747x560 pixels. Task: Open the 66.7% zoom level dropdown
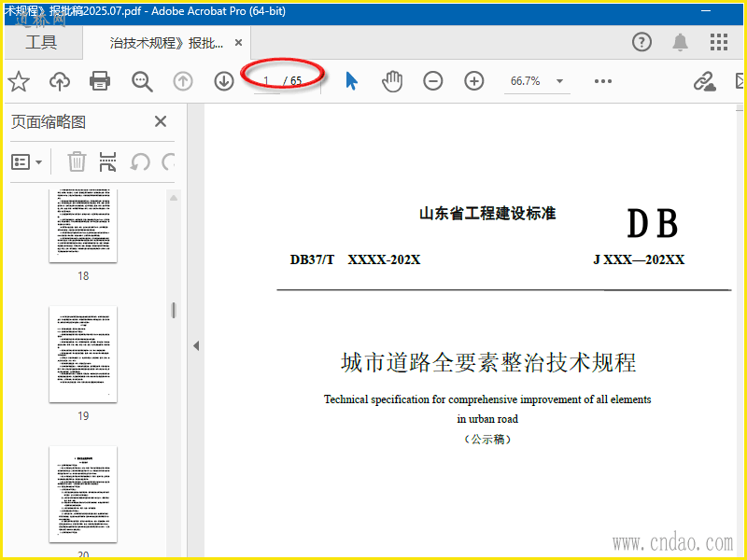point(537,81)
